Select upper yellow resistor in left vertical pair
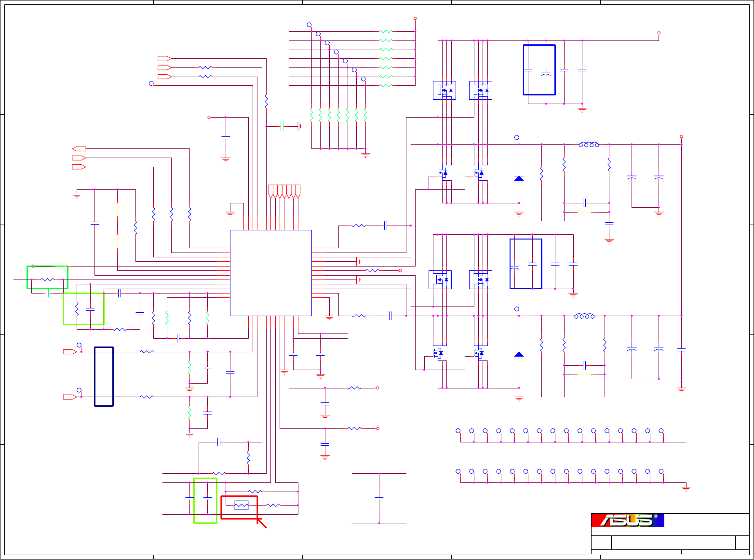Image resolution: width=754 pixels, height=560 pixels. pyautogui.click(x=117, y=210)
